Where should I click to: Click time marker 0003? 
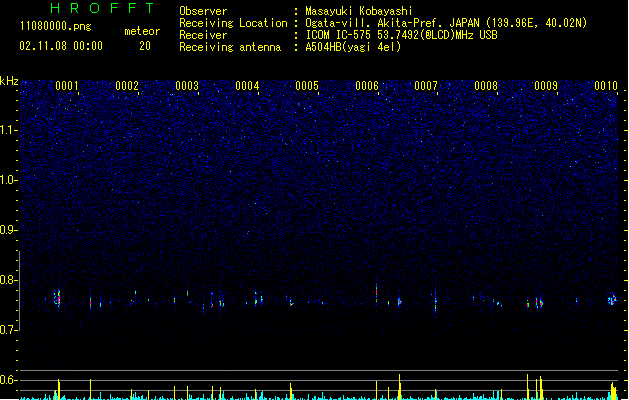pyautogui.click(x=187, y=86)
